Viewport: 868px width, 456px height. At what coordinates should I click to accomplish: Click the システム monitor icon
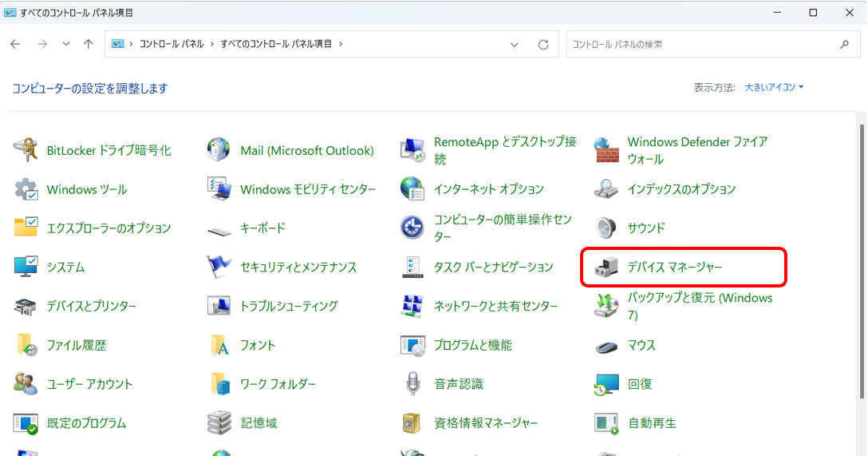point(26,267)
